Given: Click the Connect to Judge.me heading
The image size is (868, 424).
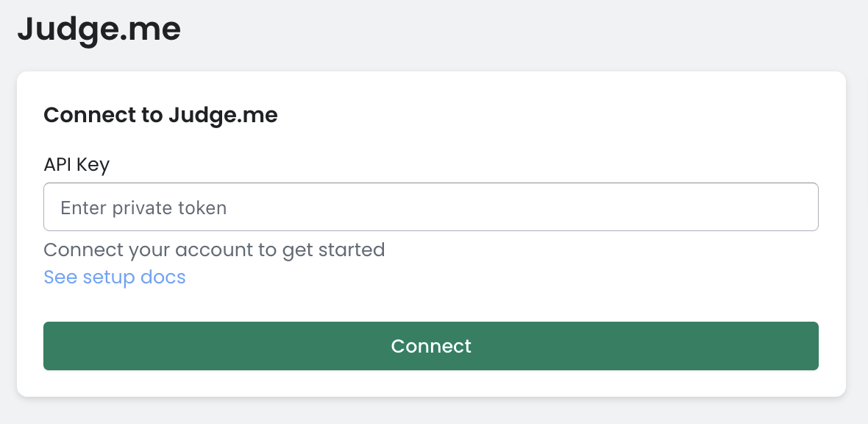Looking at the screenshot, I should point(160,116).
